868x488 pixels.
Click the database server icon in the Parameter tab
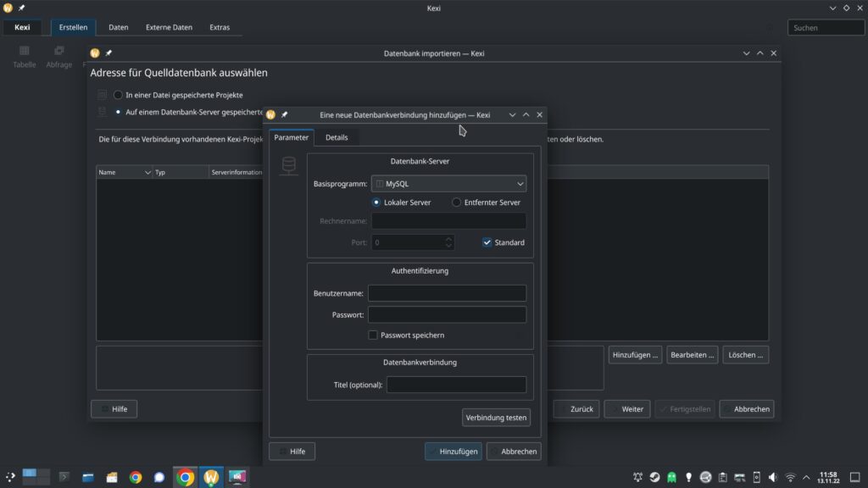point(289,165)
